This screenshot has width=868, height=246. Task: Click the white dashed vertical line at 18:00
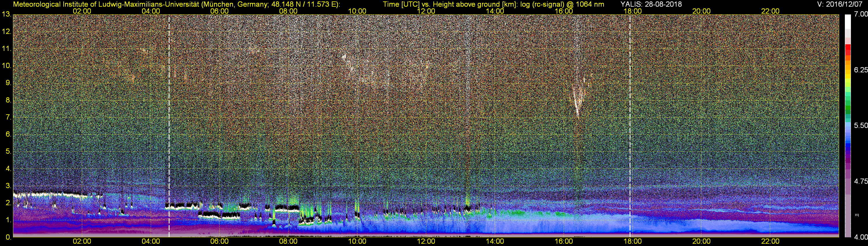(x=630, y=126)
